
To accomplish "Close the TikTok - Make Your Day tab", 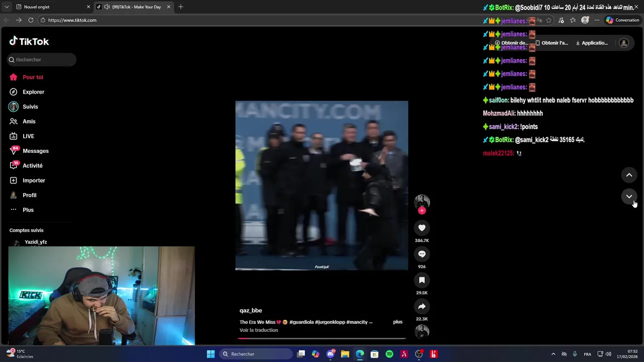I will 169,7.
